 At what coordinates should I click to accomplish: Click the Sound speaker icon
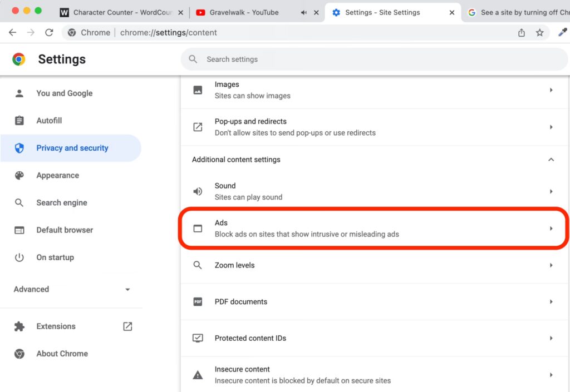198,191
